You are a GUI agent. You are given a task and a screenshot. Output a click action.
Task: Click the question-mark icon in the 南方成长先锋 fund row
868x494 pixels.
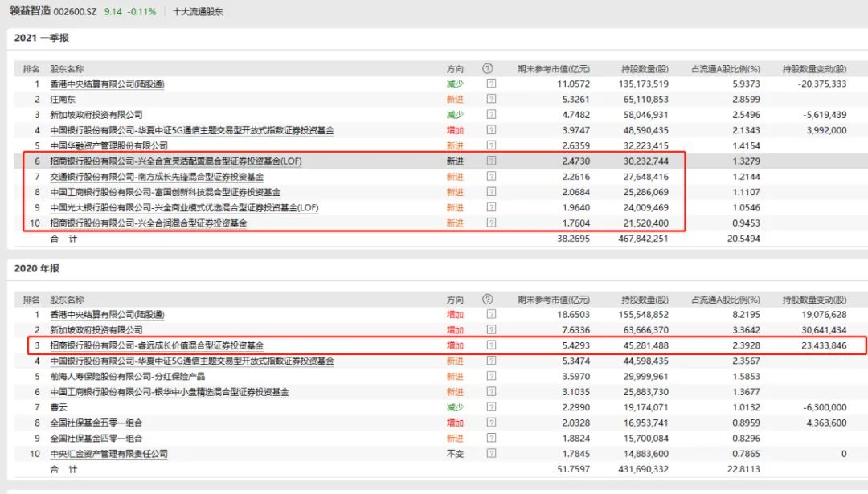pos(491,177)
